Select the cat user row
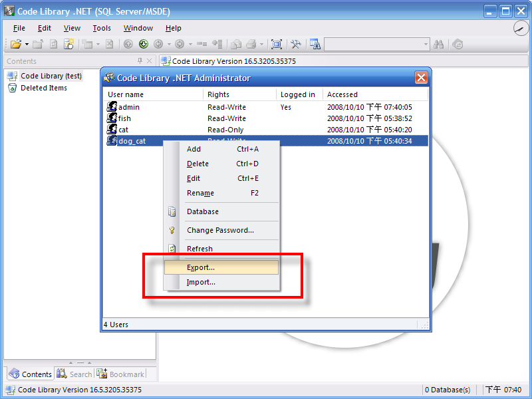 pos(267,130)
